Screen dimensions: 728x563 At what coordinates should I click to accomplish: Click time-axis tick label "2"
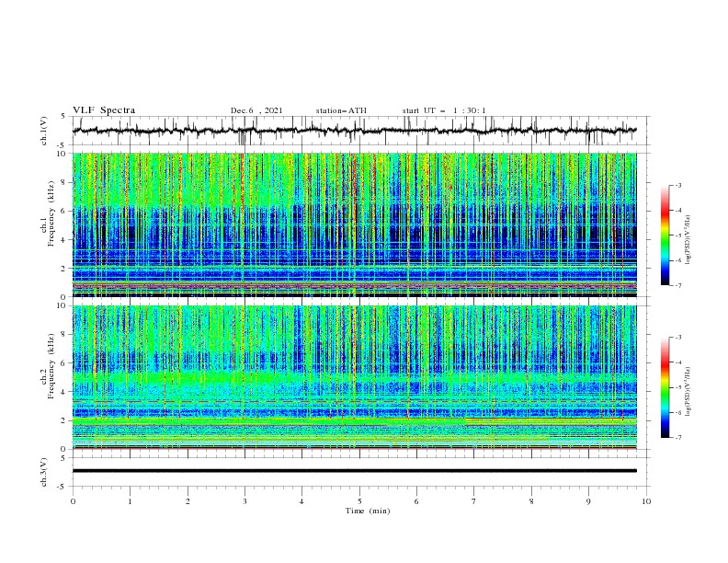(188, 501)
